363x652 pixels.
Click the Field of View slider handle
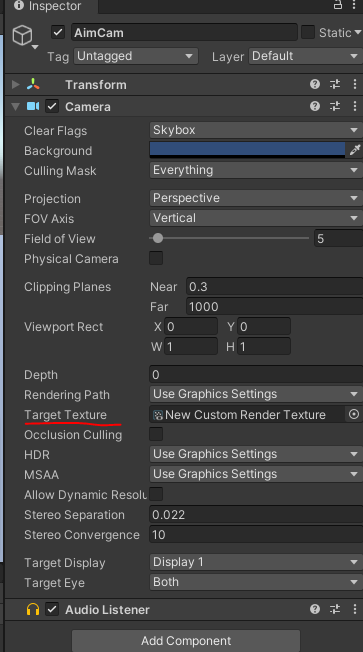coord(158,238)
